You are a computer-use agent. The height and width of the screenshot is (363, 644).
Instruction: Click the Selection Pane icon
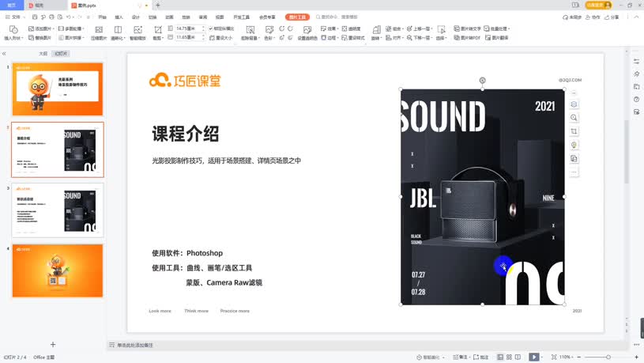tap(441, 29)
